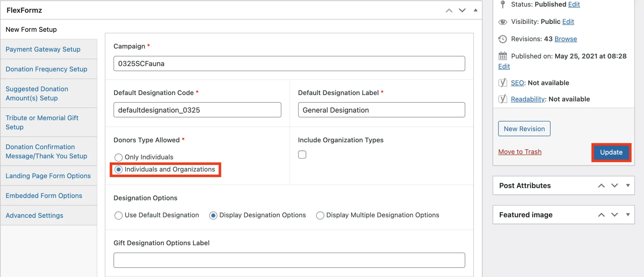Click the revisions clock icon
This screenshot has width=644, height=277.
click(x=502, y=39)
